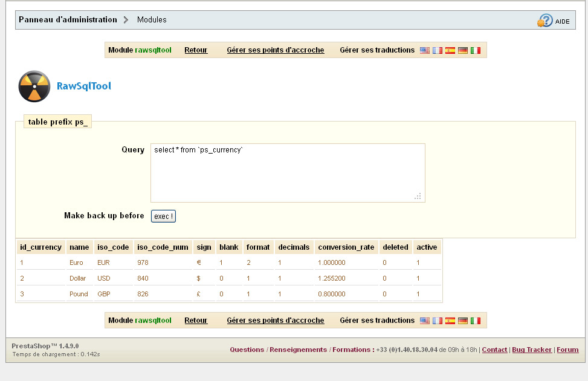Viewport: 588px width, 381px height.
Task: Click the PrestaShop 1.4.9.0 version text
Action: pos(45,346)
